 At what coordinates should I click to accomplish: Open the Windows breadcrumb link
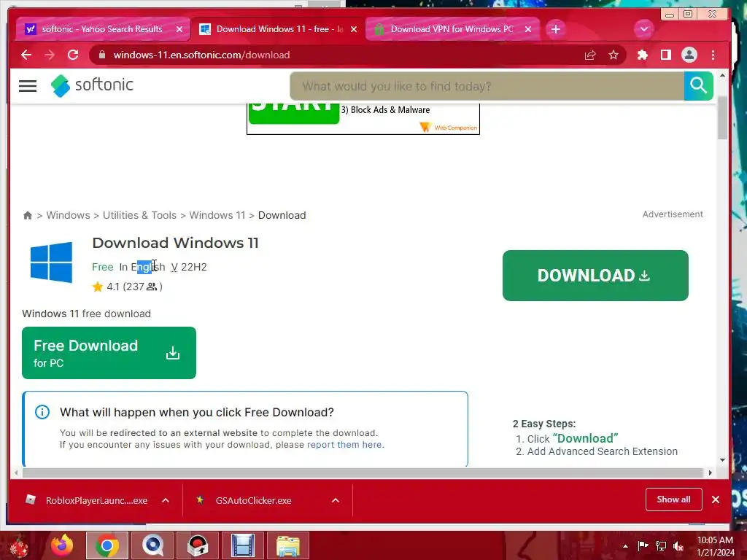(x=68, y=215)
